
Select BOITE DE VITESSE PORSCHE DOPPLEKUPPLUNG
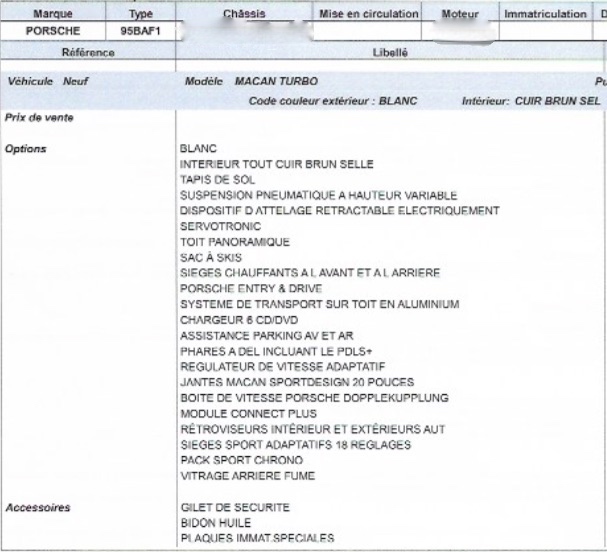tap(315, 398)
